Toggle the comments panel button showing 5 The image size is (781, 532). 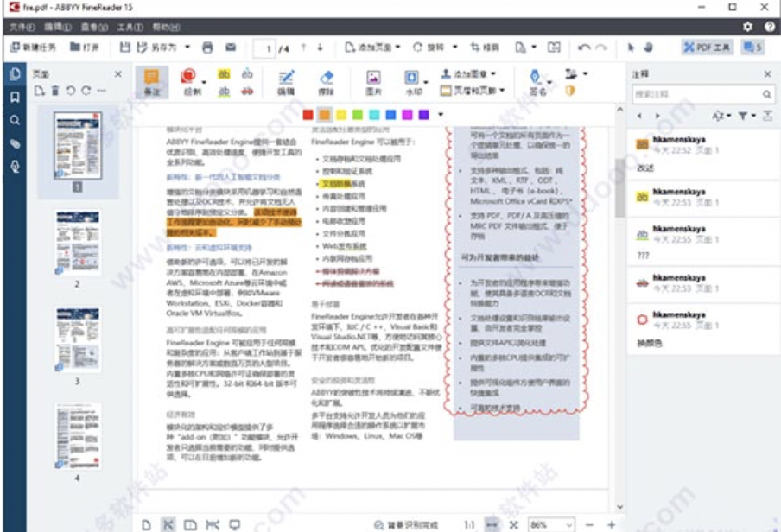pyautogui.click(x=752, y=47)
